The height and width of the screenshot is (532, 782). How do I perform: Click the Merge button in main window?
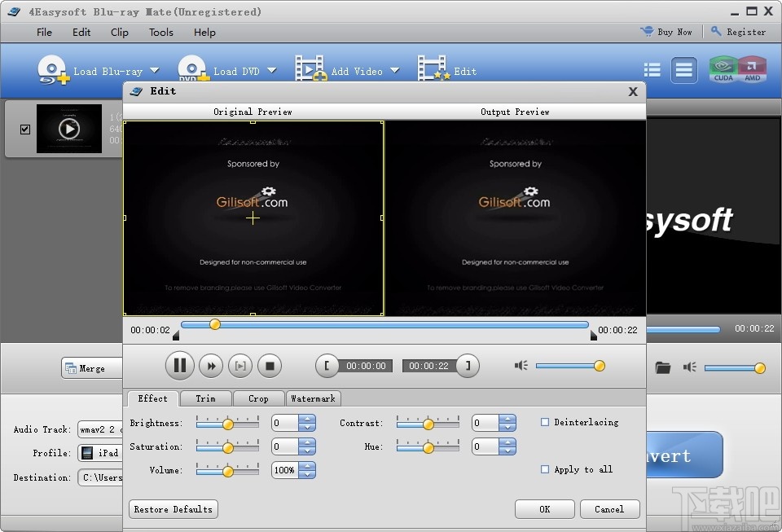coord(92,368)
